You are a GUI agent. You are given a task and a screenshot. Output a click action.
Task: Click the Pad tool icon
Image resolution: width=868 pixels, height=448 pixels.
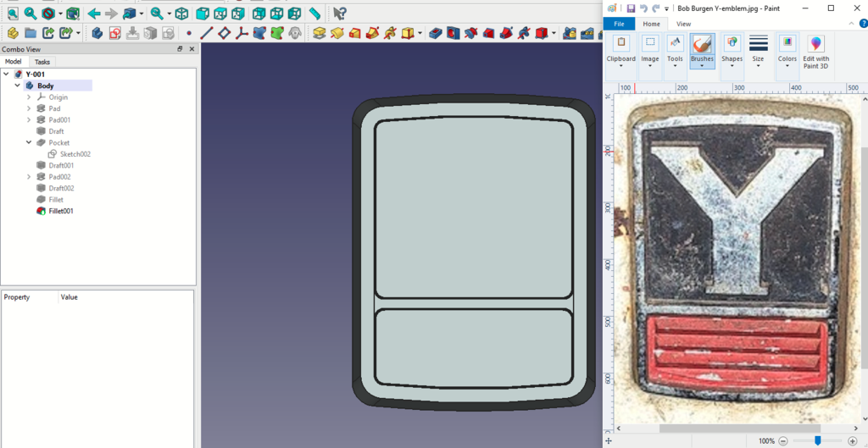[319, 33]
